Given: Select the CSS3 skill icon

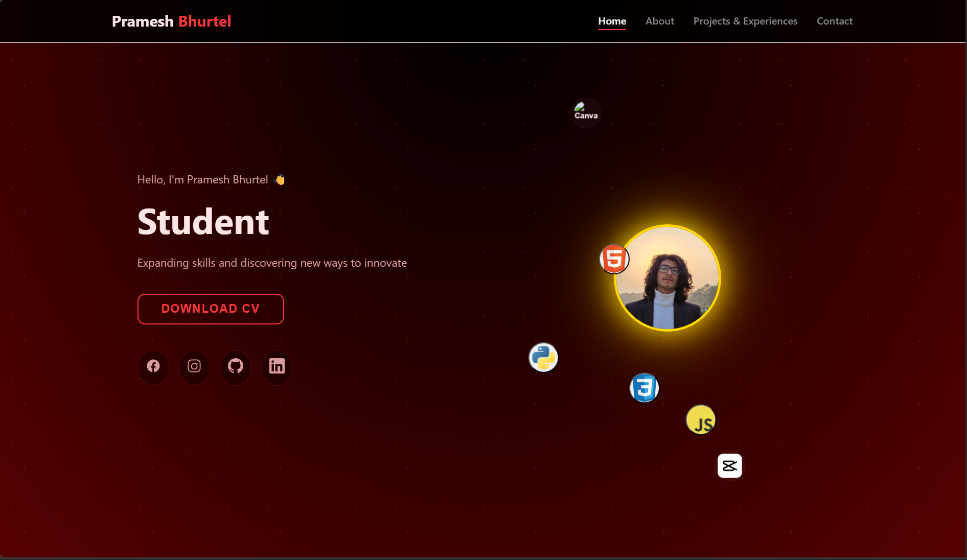Looking at the screenshot, I should pos(644,388).
